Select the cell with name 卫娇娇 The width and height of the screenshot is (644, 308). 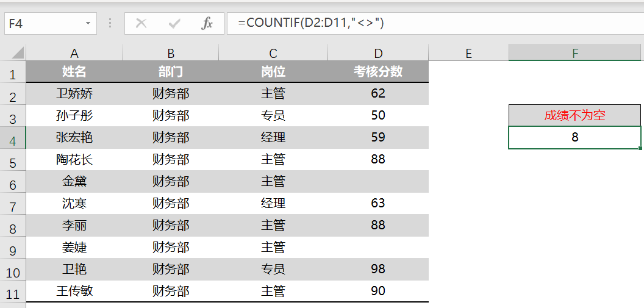click(x=74, y=94)
